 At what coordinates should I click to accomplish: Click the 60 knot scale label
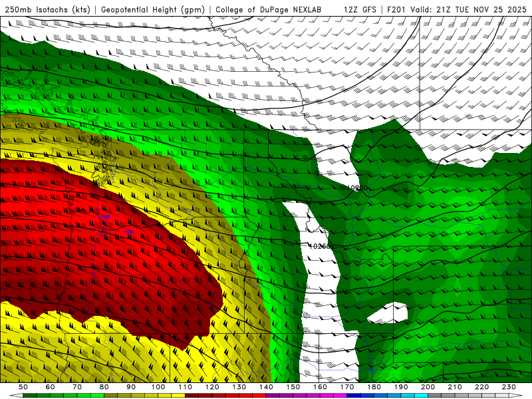pos(50,387)
